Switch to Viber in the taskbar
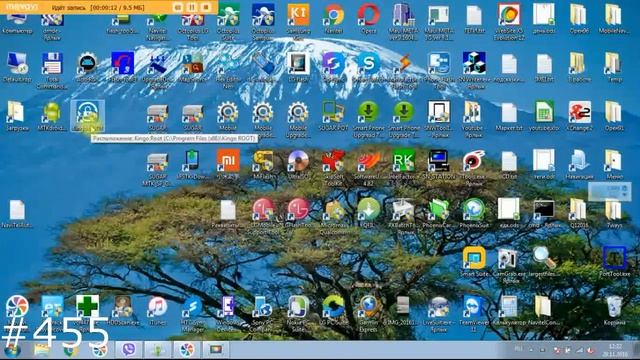Screen dimensions: 640x360 pyautogui.click(x=129, y=350)
